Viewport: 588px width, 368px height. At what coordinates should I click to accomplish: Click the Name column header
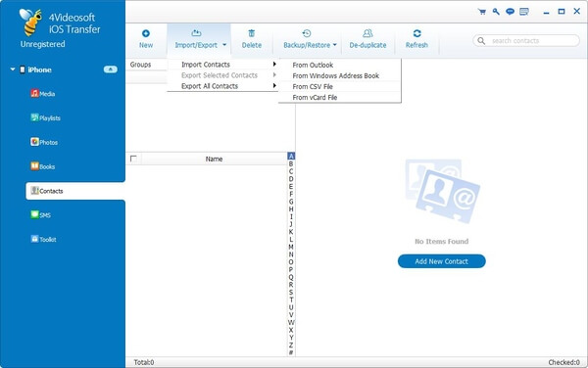pyautogui.click(x=214, y=159)
